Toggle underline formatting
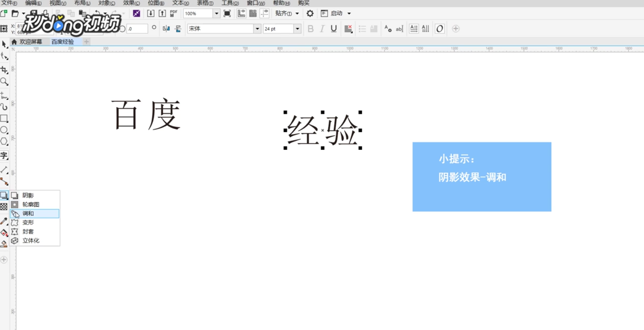This screenshot has width=644, height=330. 334,29
